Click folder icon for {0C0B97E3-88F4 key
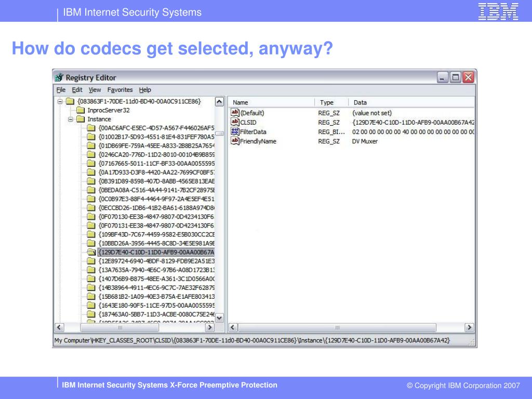Image resolution: width=532 pixels, height=399 pixels. [x=91, y=199]
